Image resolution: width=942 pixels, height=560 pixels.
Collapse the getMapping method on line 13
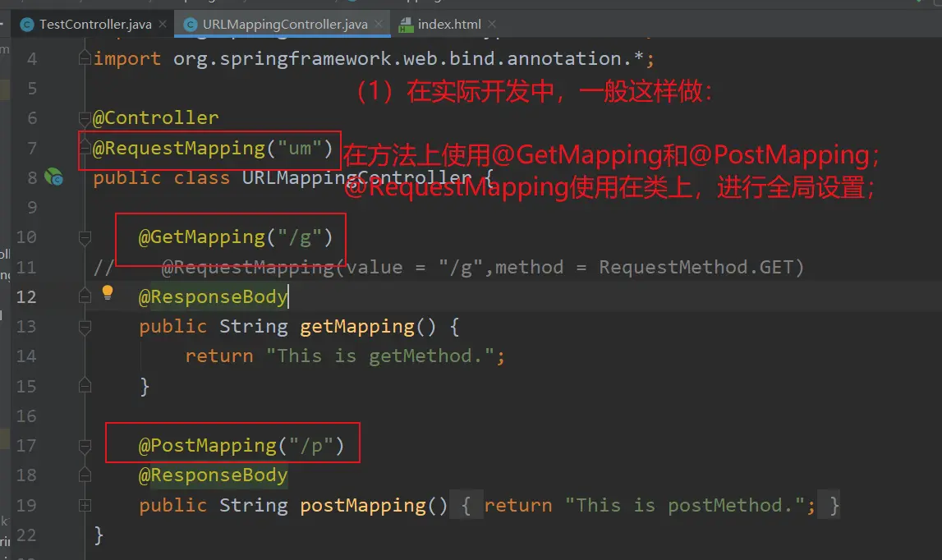85,327
